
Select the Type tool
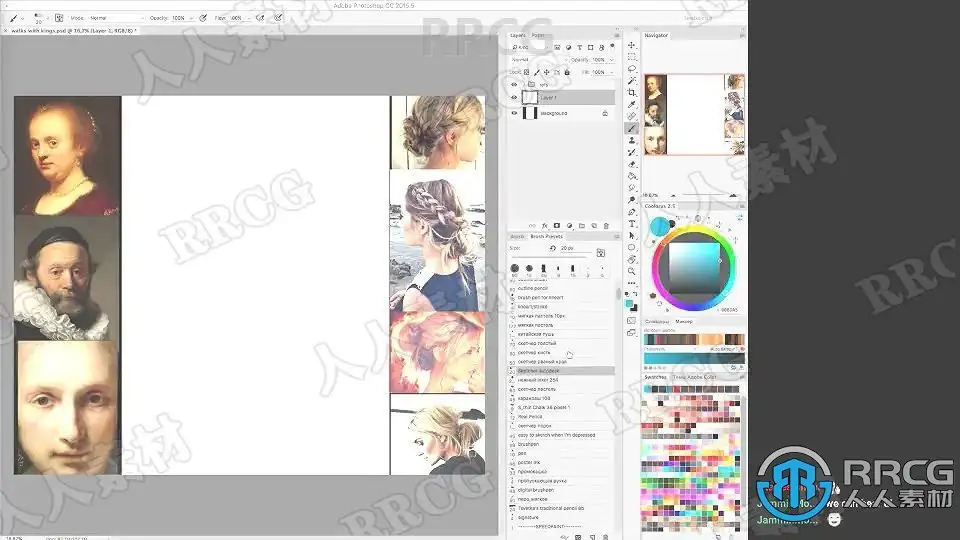631,223
